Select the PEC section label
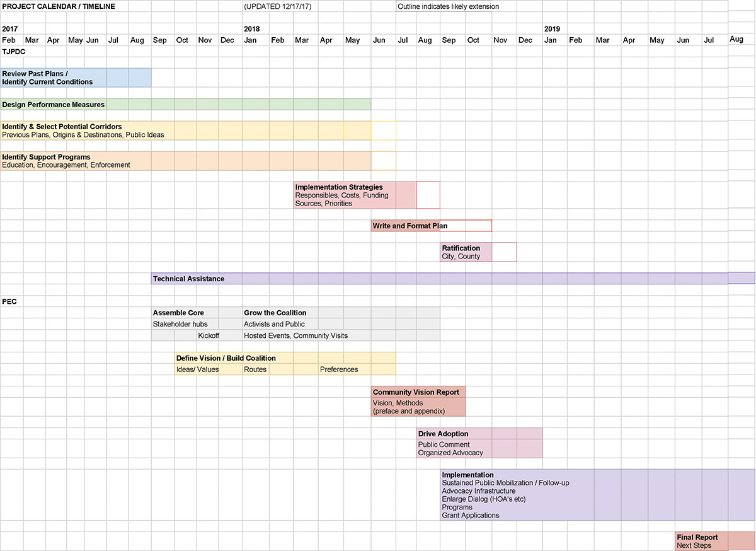The image size is (756, 551). point(9,301)
